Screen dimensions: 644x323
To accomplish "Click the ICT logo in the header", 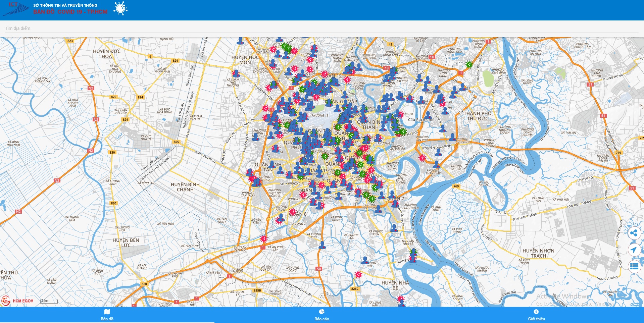I will (x=16, y=9).
